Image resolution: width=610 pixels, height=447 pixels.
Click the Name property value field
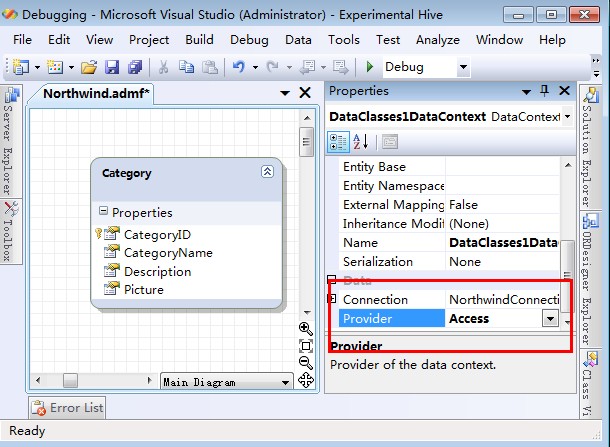tap(502, 243)
